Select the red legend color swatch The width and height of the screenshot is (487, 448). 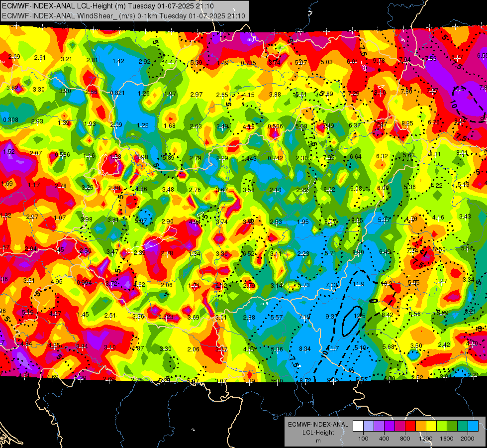(410, 426)
